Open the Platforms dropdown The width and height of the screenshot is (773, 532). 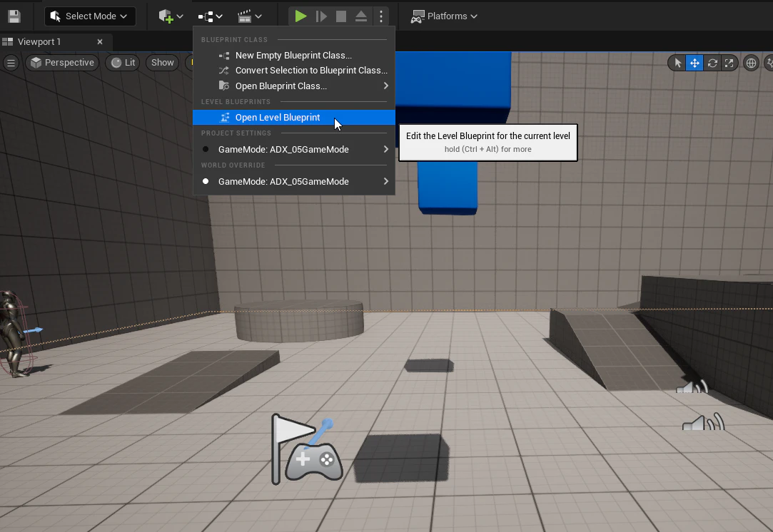(444, 16)
